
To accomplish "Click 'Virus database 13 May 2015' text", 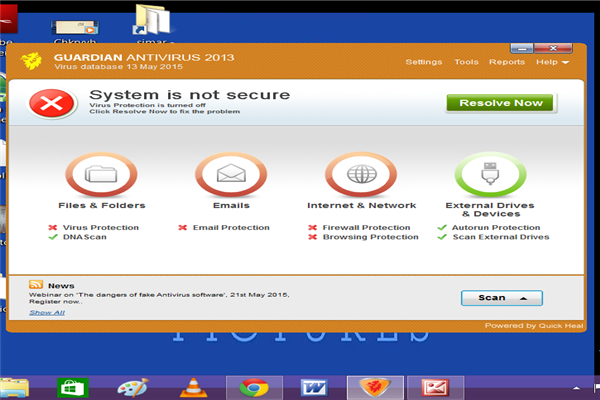I will point(118,67).
